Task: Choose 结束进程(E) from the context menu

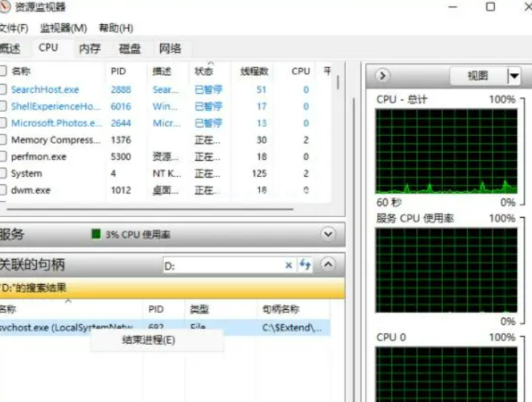Action: (148, 340)
